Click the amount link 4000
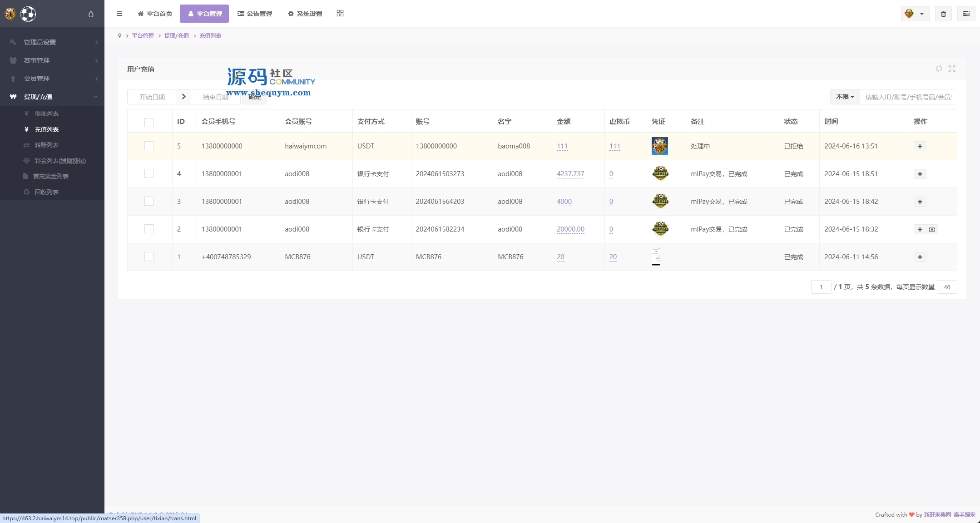The image size is (980, 523). pyautogui.click(x=564, y=202)
